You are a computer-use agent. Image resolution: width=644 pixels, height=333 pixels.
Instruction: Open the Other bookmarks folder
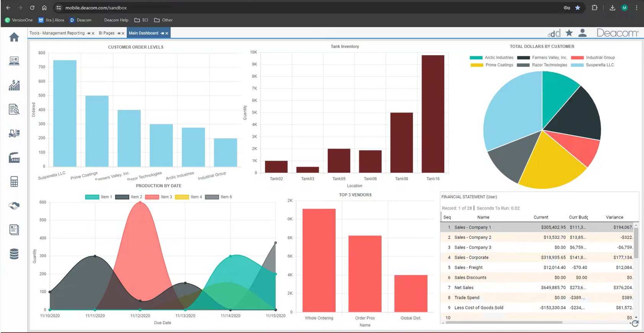(x=163, y=20)
